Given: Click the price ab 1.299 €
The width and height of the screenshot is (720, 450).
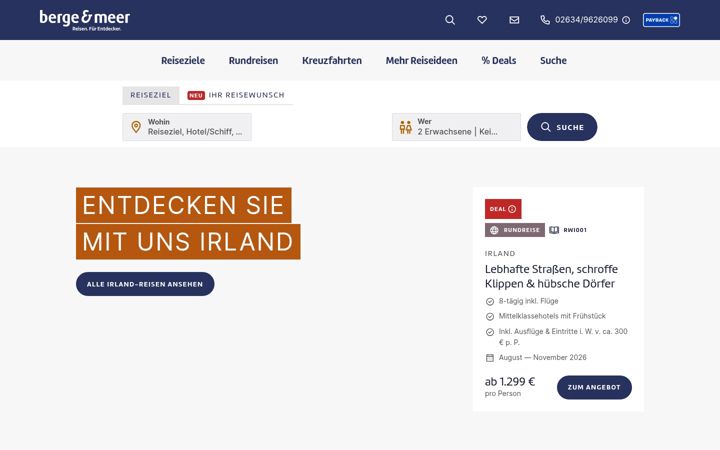Looking at the screenshot, I should (x=510, y=382).
